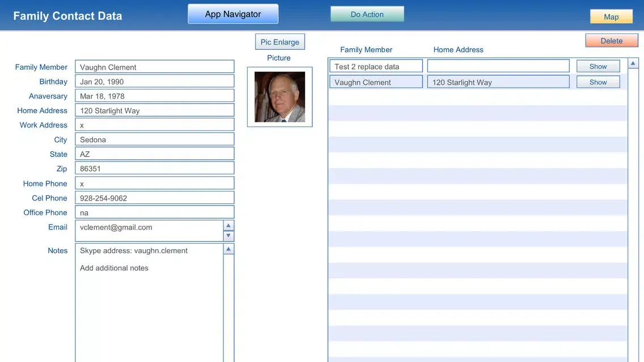Viewport: 644px width, 362px height.
Task: Open the Map view button
Action: pyautogui.click(x=611, y=16)
